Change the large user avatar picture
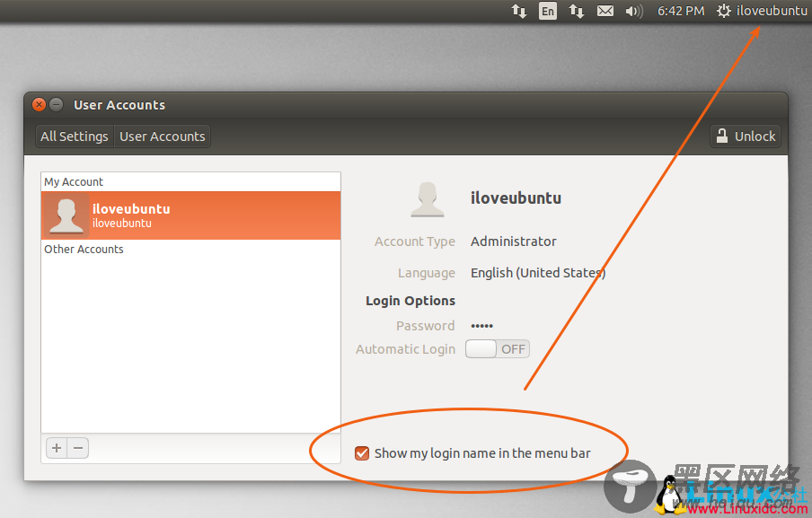The image size is (812, 518). pos(428,199)
